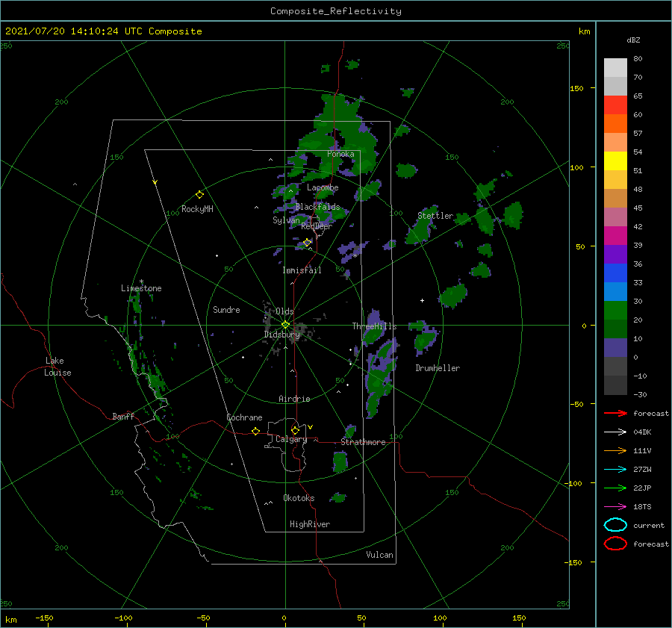This screenshot has height=628, width=672.
Task: Click the RockyMH label
Action: point(197,209)
